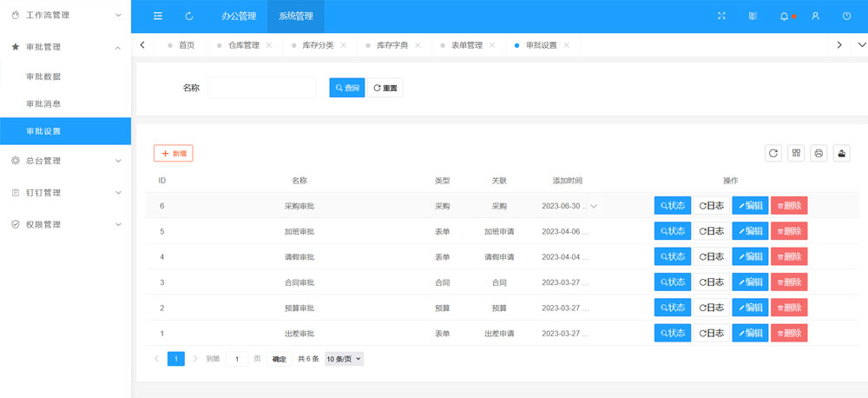Close the 库存分类 tab
Viewport: 868px width, 398px height.
pyautogui.click(x=343, y=45)
